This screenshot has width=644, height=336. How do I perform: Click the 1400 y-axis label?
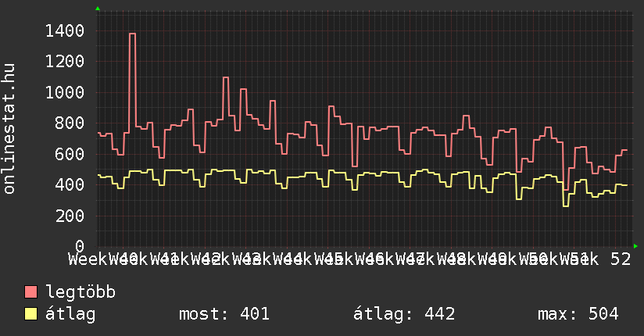point(64,30)
